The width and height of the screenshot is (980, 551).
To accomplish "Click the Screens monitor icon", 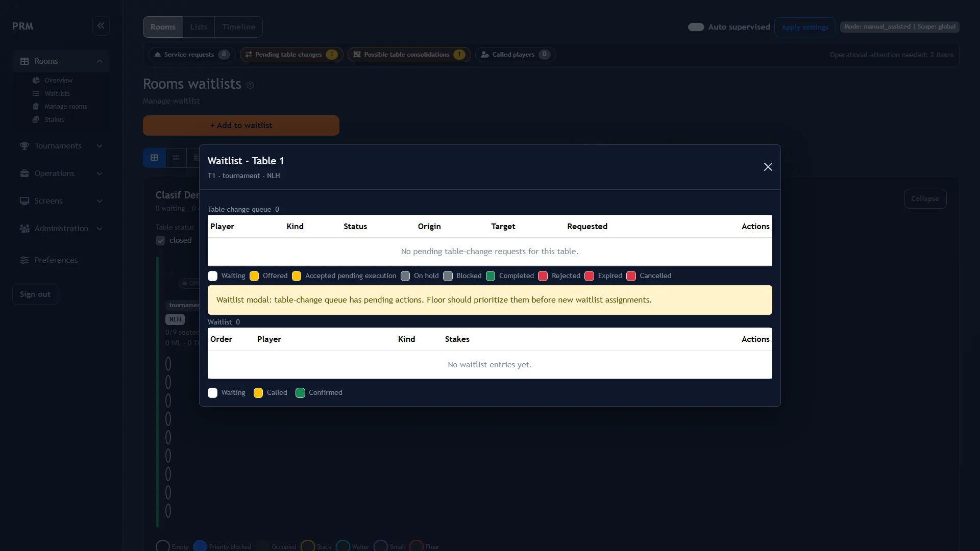I will pos(24,201).
